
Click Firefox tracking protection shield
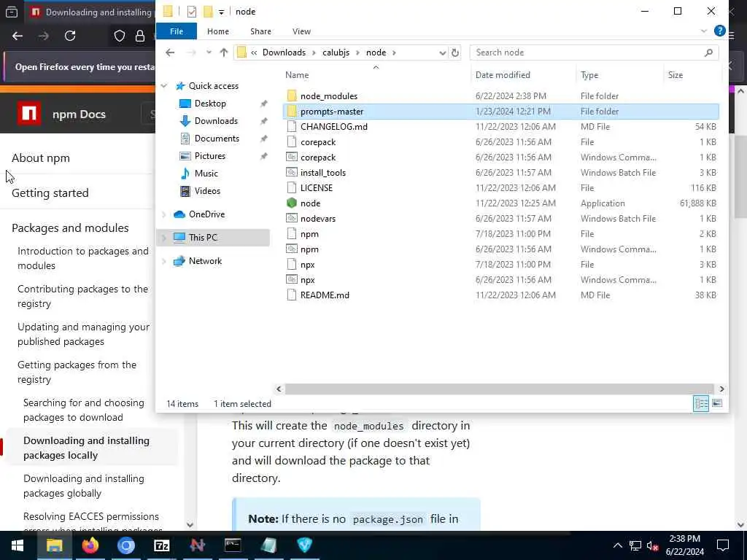[120, 36]
